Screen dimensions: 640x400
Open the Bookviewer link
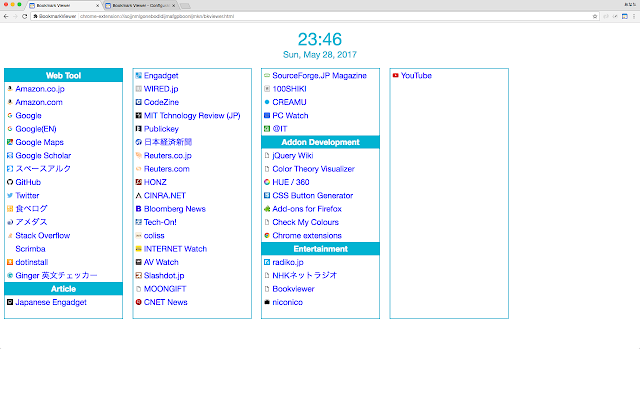[293, 289]
